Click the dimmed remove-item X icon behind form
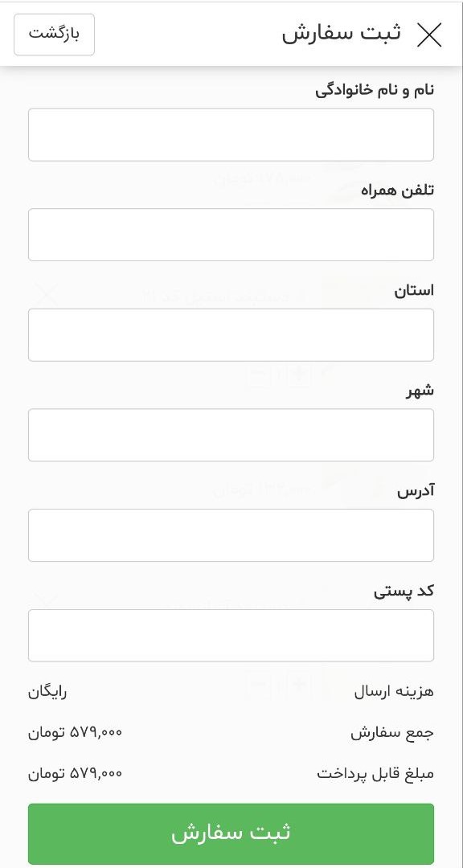Image resolution: width=463 pixels, height=868 pixels. [x=46, y=295]
